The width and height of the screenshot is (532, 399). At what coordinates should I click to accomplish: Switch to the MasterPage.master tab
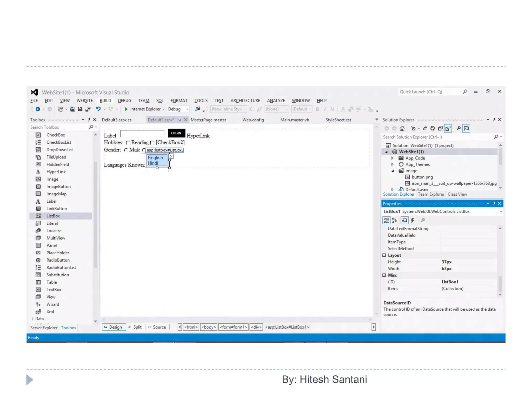point(208,120)
